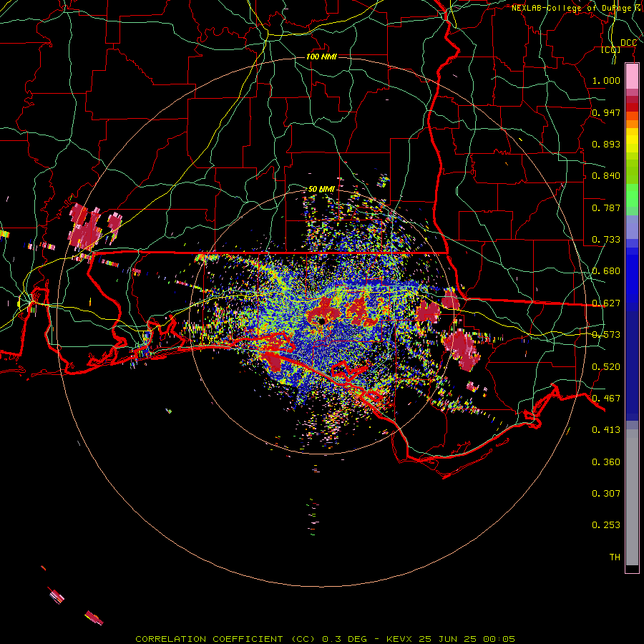Viewport: 644px width, 644px height.
Task: Select the 0.787 scale value
Action: pyautogui.click(x=606, y=208)
